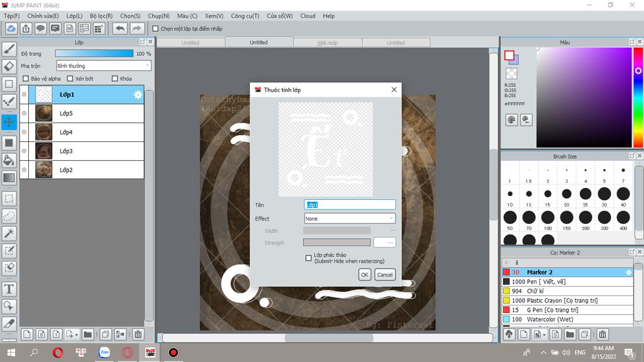Toggle visibility of Lớp4 layer

pyautogui.click(x=25, y=132)
